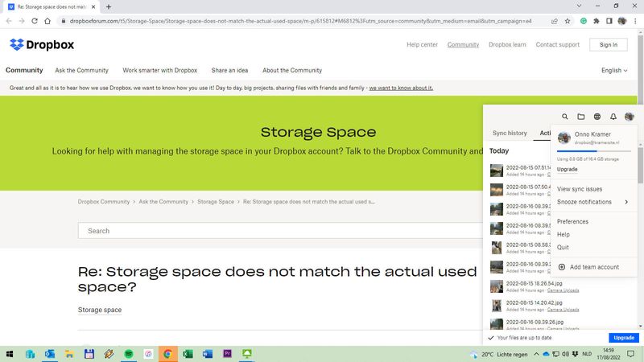Open Outlook from the taskbar
This screenshot has width=644, height=362.
[50, 354]
